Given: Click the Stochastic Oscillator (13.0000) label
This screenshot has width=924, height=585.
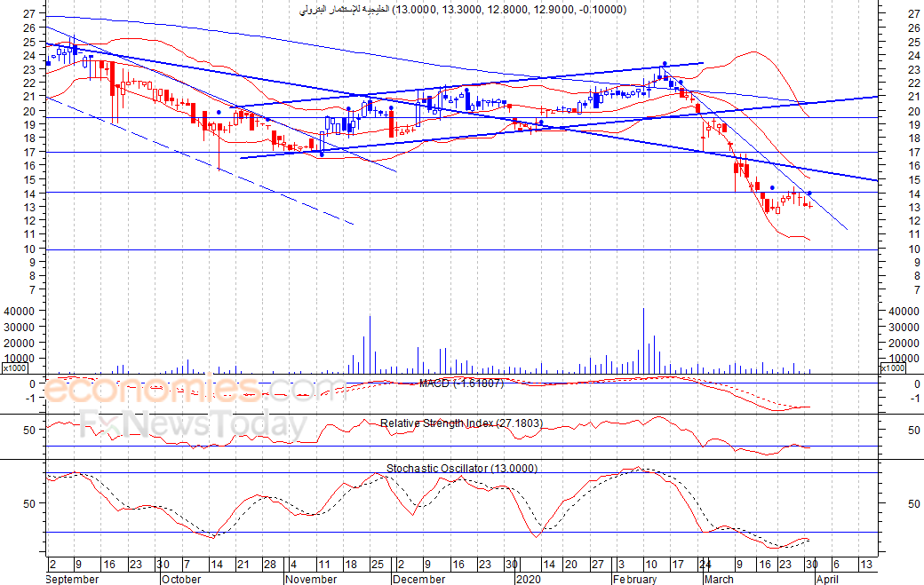Looking at the screenshot, I should click(x=462, y=468).
